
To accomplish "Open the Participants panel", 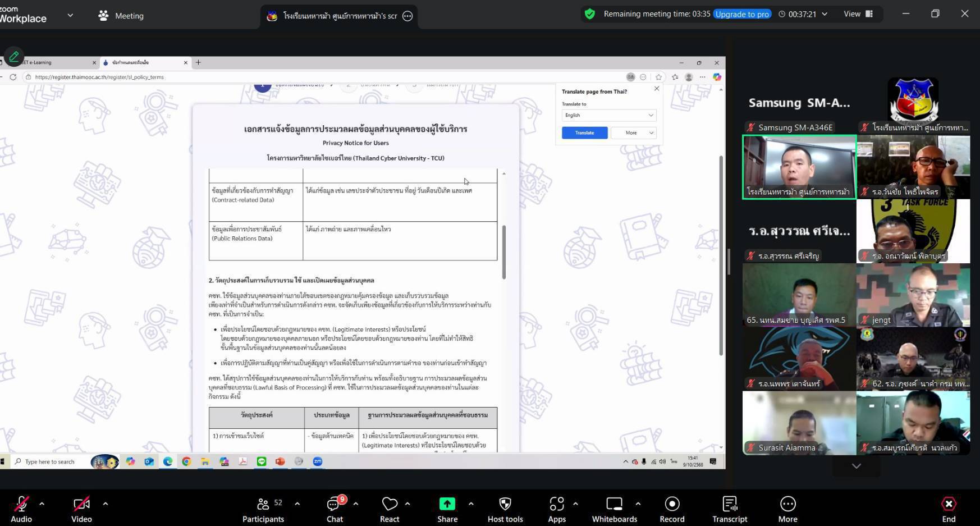I will 263,509.
